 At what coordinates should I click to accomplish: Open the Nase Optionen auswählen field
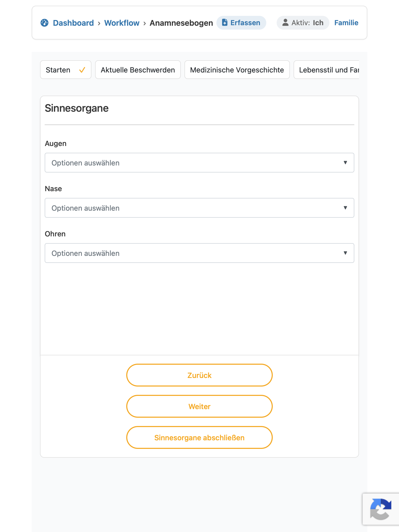pyautogui.click(x=199, y=208)
